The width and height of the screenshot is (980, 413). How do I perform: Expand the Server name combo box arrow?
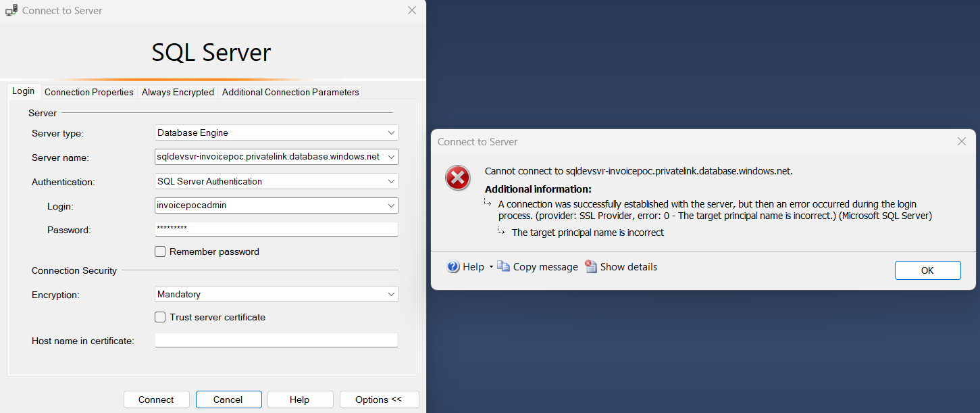pos(392,157)
